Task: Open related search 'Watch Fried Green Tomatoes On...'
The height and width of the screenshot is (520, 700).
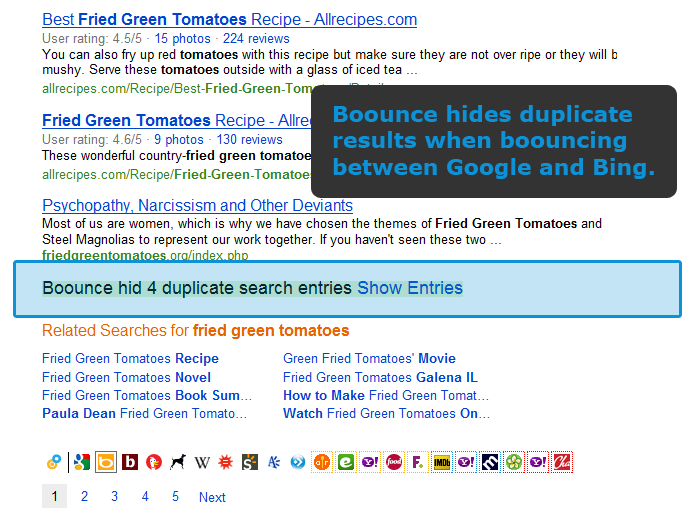Action: click(387, 413)
